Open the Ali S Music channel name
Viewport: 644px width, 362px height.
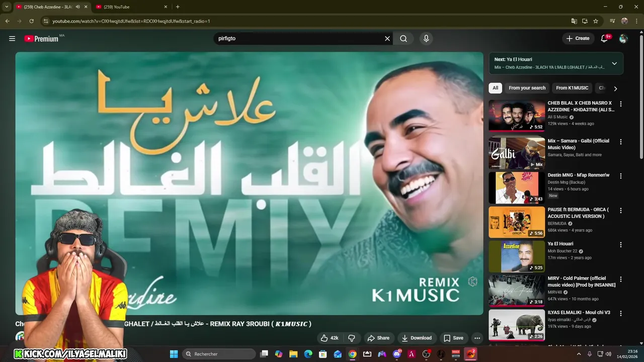pyautogui.click(x=557, y=117)
